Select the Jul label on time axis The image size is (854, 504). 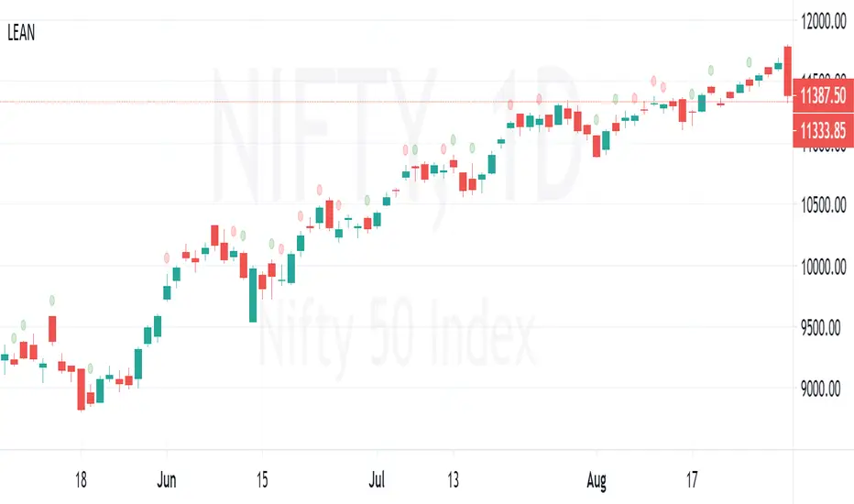pos(376,477)
